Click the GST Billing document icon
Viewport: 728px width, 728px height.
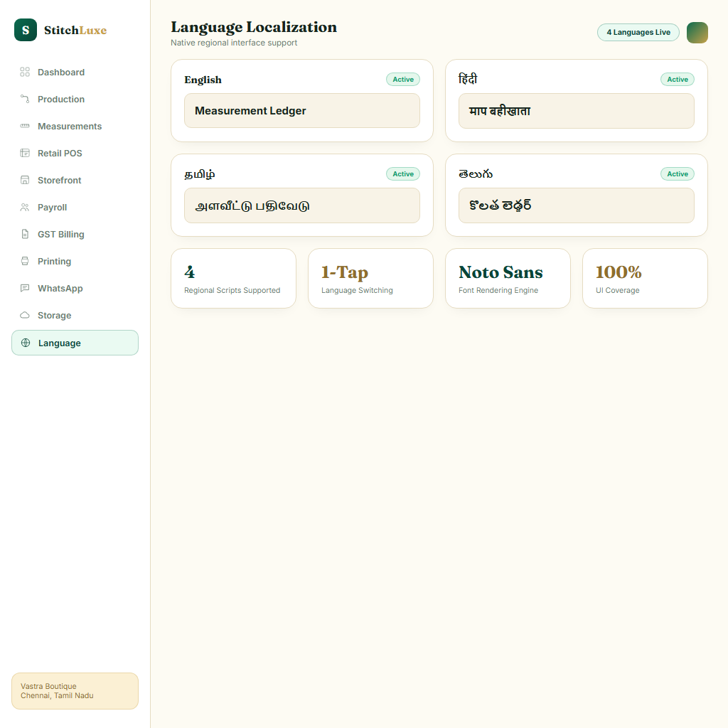point(25,234)
